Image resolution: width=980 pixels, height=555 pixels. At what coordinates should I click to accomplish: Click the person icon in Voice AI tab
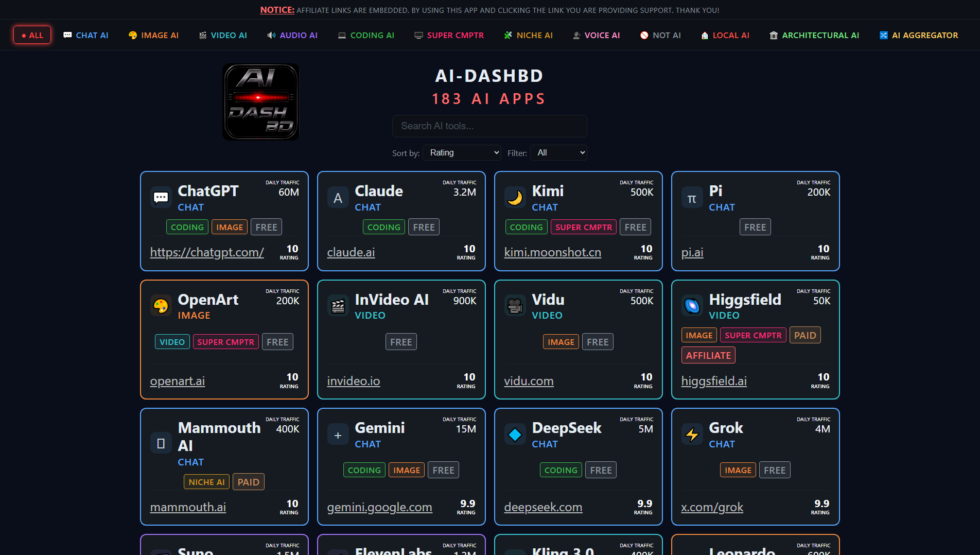pos(576,35)
